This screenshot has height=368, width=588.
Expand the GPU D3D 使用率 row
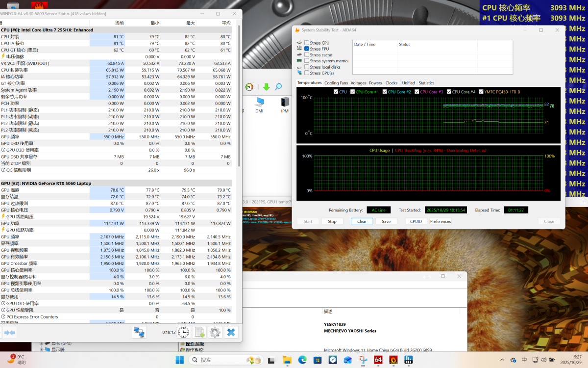click(3, 150)
